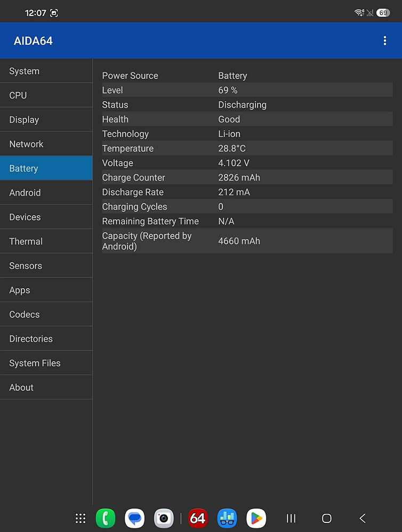Show the Devices section
The height and width of the screenshot is (532, 402).
coord(46,217)
